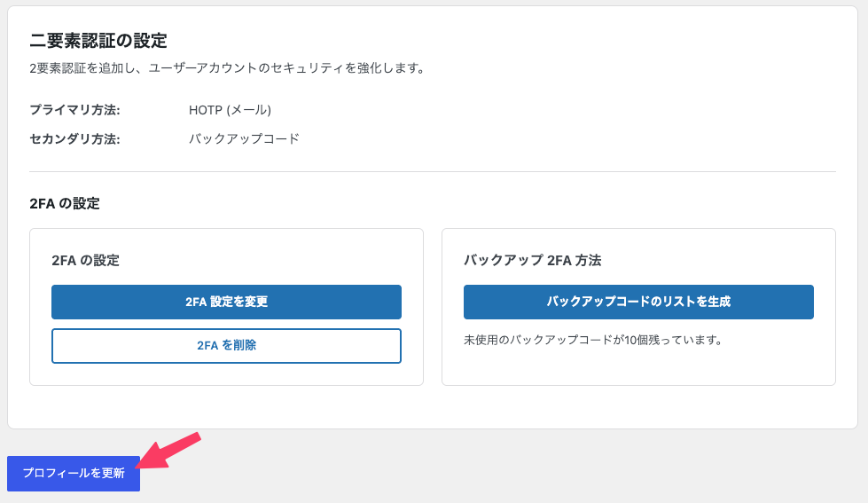The image size is (868, 503).
Task: Update profile with プロフィールを更新 button
Action: click(74, 473)
